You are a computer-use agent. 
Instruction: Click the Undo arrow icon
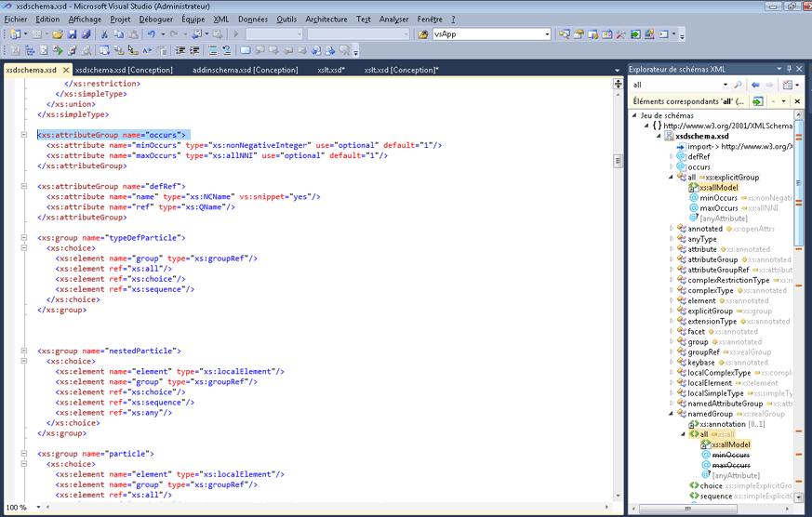click(152, 34)
